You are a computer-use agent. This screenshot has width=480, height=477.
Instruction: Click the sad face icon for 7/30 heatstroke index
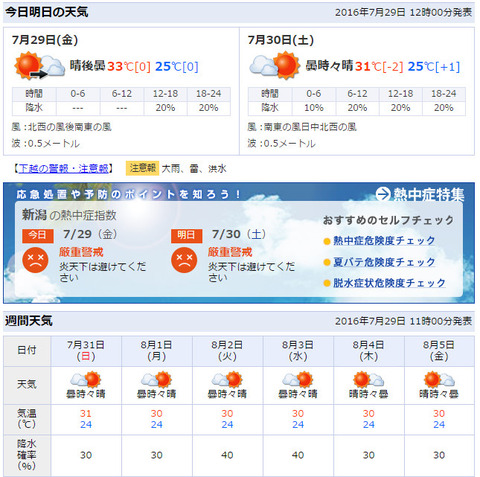184,260
